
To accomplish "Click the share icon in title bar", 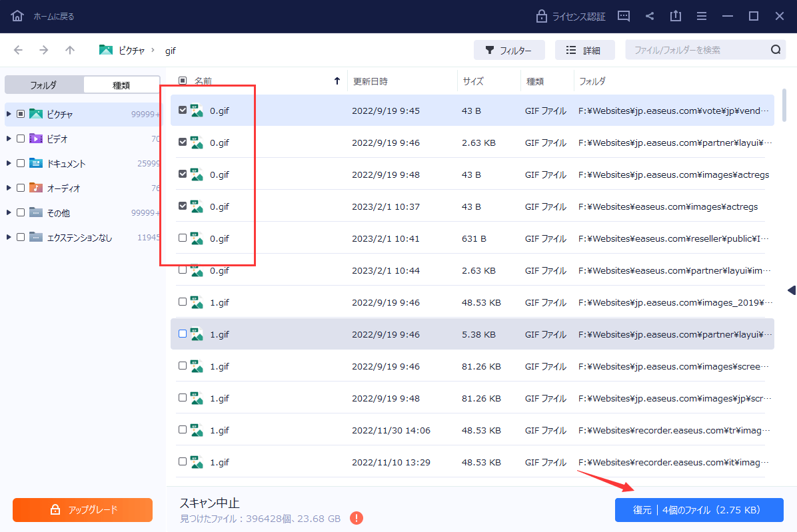I will point(650,16).
